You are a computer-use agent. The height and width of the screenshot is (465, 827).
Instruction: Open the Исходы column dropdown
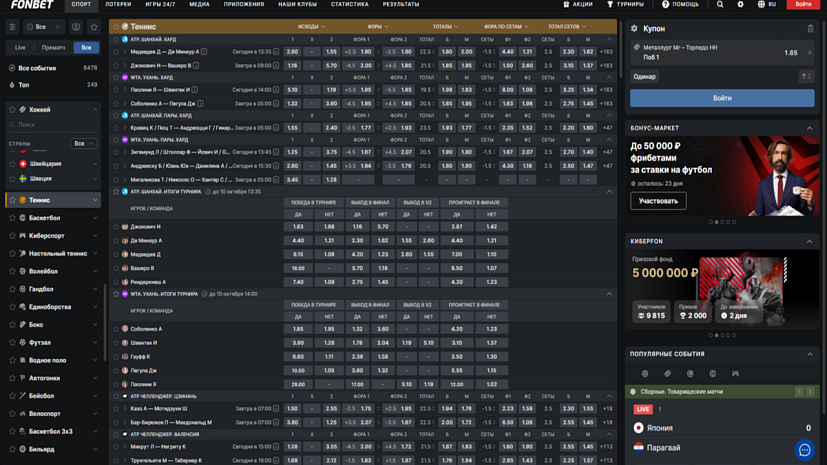[310, 27]
